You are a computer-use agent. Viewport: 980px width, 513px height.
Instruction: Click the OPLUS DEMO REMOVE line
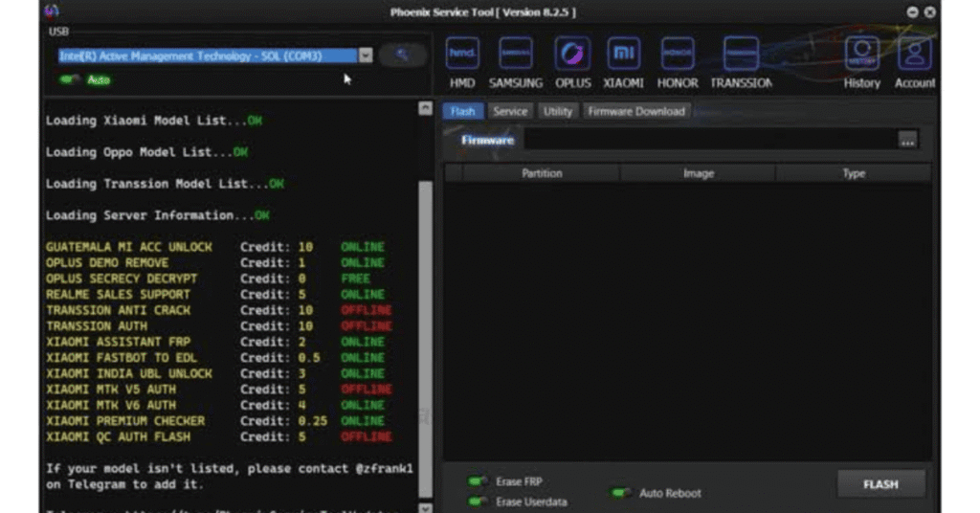point(215,262)
